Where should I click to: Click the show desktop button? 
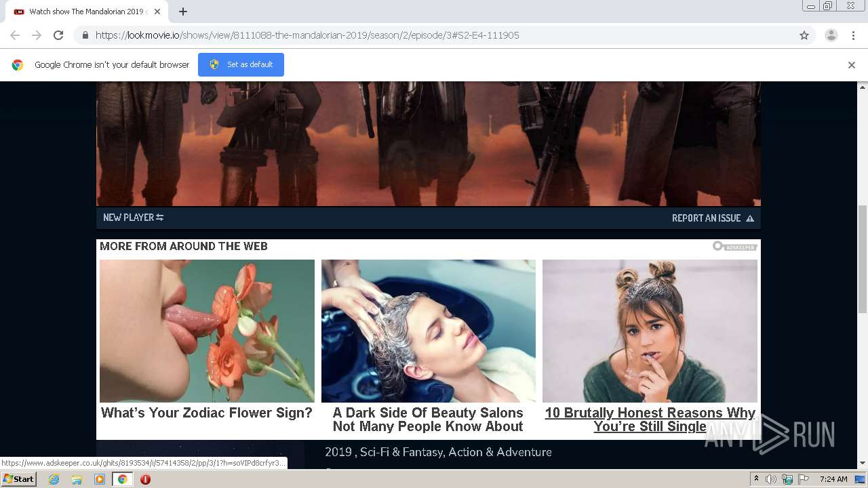860,479
